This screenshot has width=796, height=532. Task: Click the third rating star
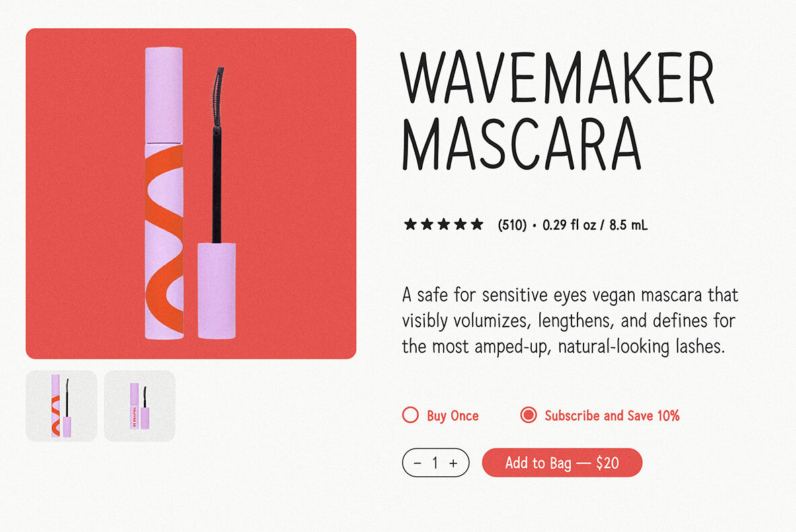[x=444, y=224]
